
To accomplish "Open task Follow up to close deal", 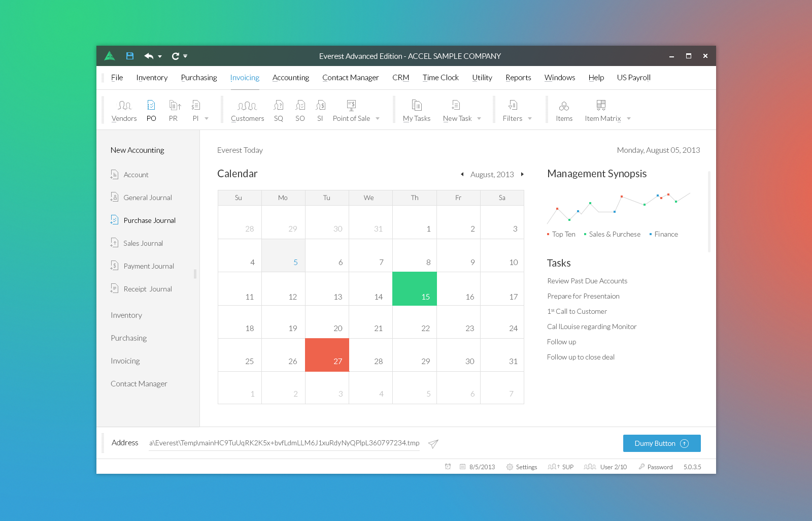I will (581, 357).
